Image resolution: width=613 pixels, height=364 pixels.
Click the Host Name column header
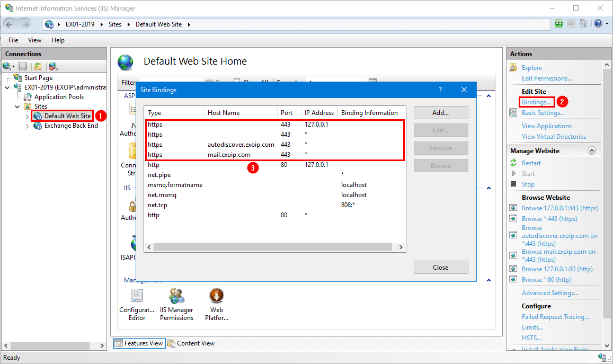coord(241,113)
